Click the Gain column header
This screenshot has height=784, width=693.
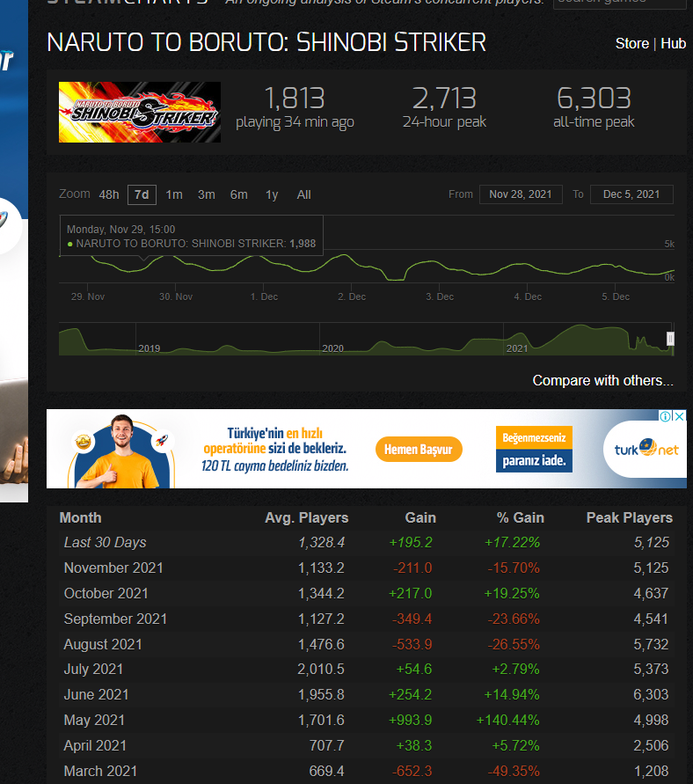[420, 518]
